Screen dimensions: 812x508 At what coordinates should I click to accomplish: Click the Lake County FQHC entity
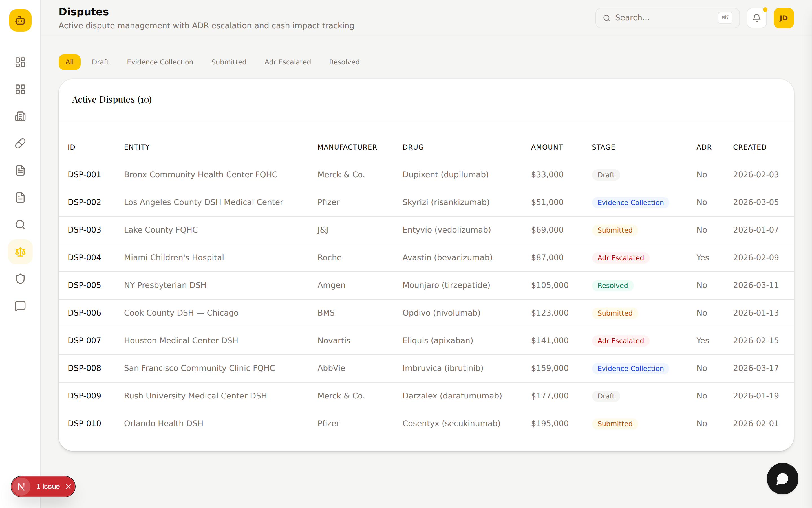point(161,230)
